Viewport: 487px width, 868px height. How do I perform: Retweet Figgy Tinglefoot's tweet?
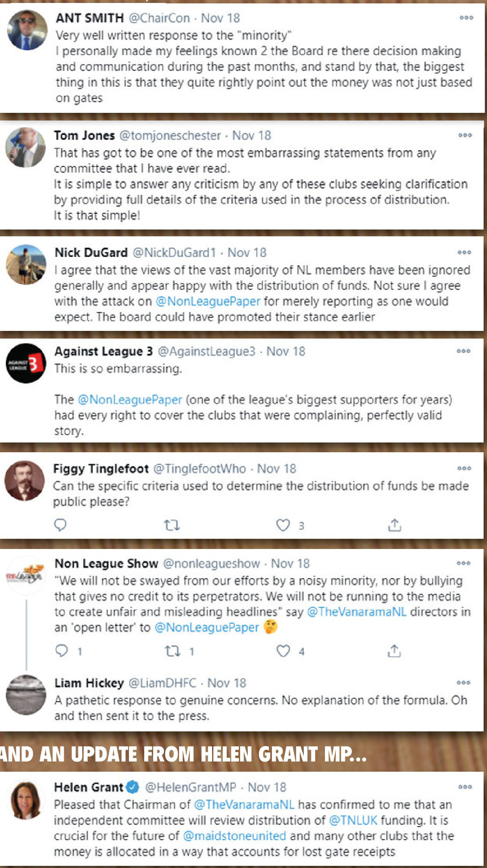click(172, 526)
